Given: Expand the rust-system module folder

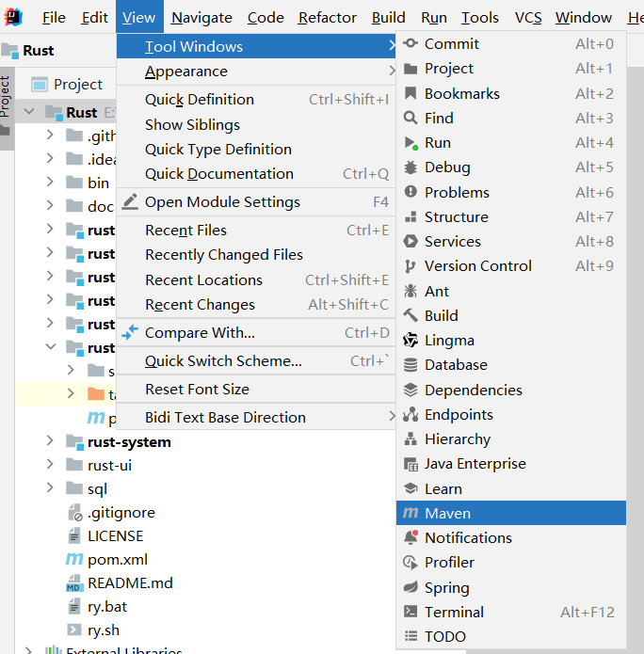Looking at the screenshot, I should tap(51, 442).
